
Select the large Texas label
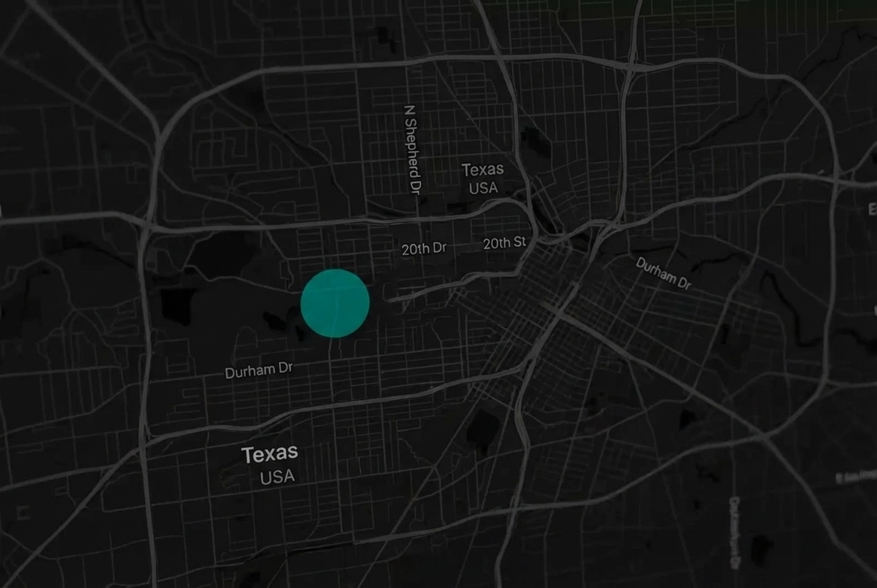click(x=270, y=454)
